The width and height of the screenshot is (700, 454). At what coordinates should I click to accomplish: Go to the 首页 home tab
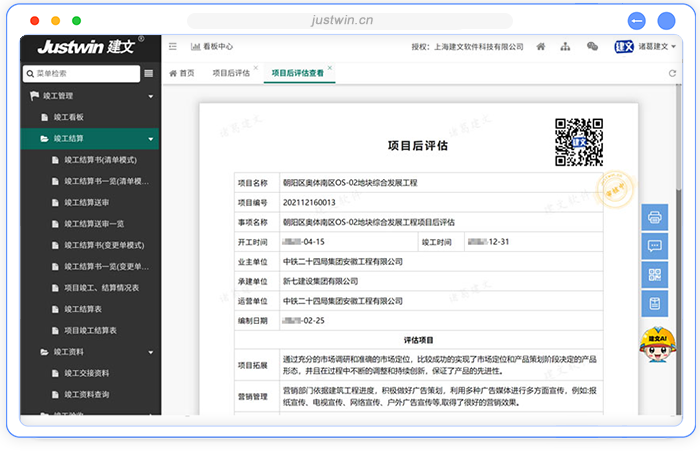(181, 73)
